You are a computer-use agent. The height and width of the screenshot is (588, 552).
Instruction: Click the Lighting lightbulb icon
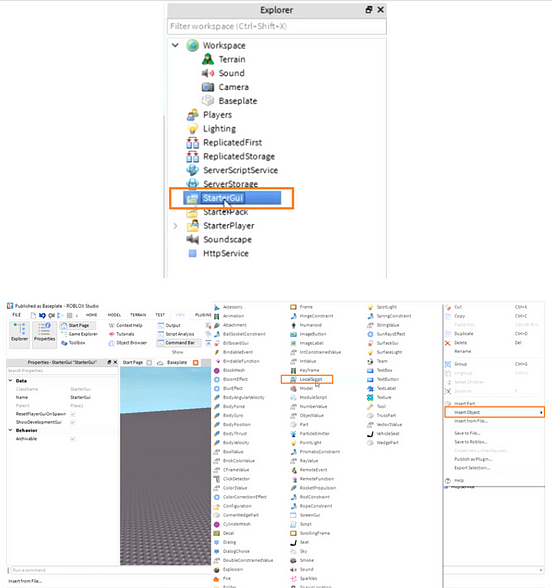point(192,129)
